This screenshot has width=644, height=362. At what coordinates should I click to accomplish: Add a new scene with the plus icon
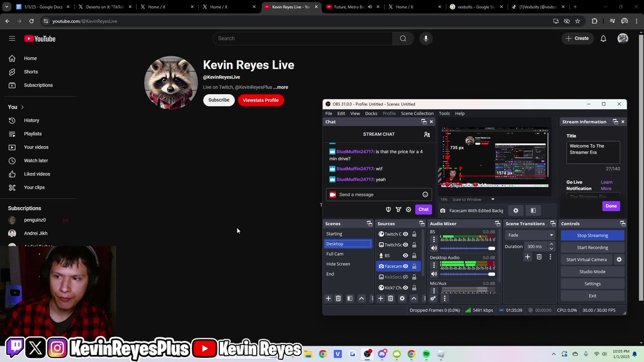[328, 299]
